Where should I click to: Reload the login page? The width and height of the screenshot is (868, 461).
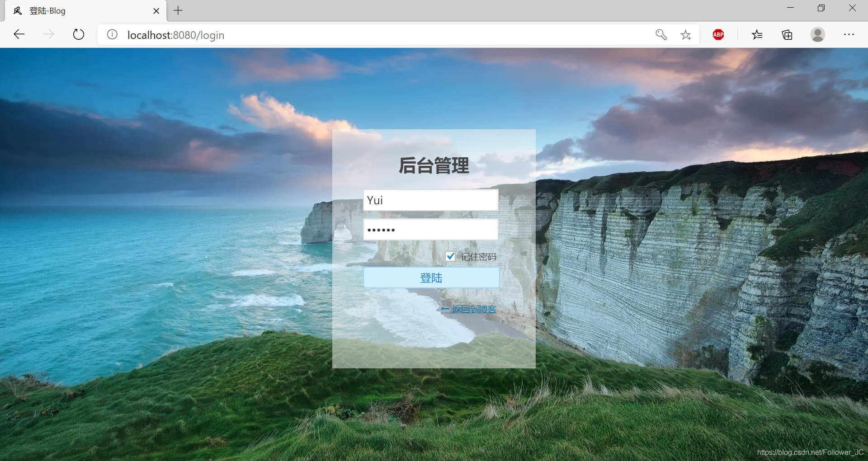(x=79, y=34)
